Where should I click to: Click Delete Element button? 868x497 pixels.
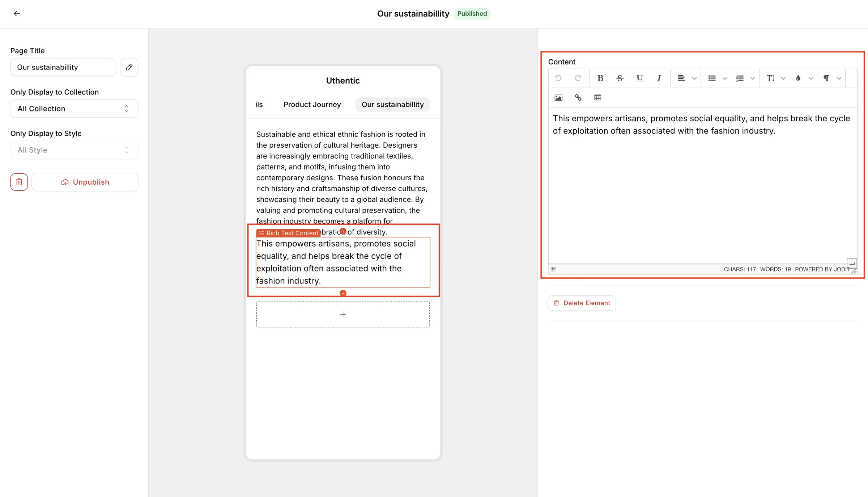click(x=582, y=303)
